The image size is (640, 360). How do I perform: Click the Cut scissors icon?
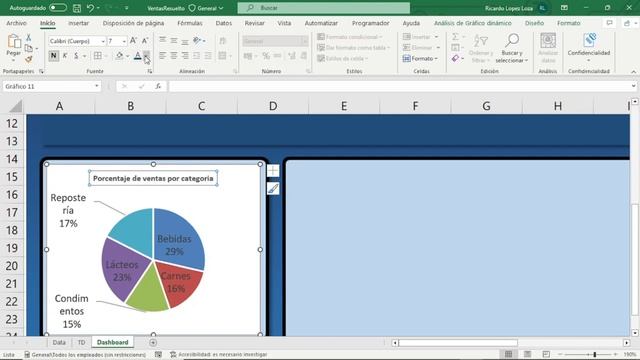point(29,38)
